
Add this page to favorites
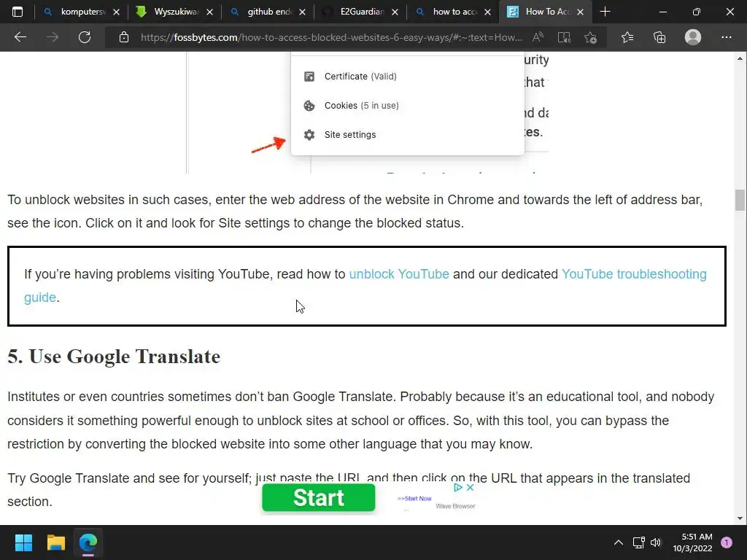pyautogui.click(x=590, y=37)
